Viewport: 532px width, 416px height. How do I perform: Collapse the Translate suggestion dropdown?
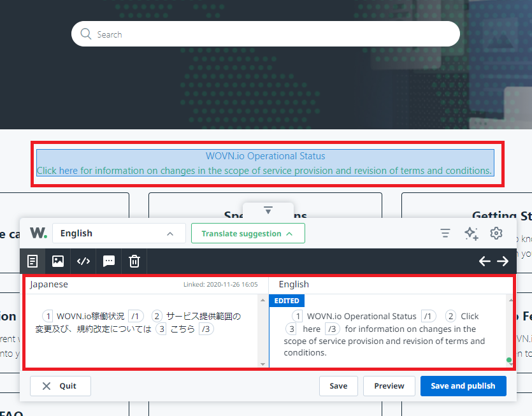pos(248,233)
